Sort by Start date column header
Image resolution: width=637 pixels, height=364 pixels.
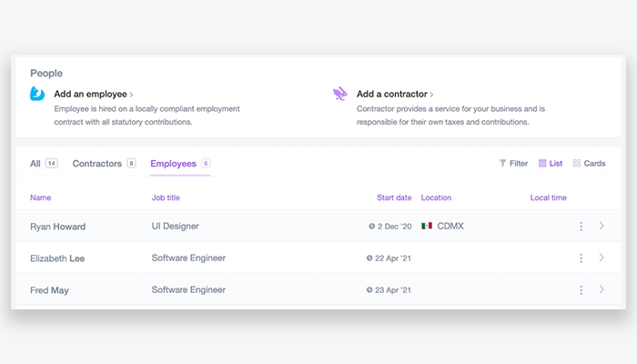click(x=394, y=197)
